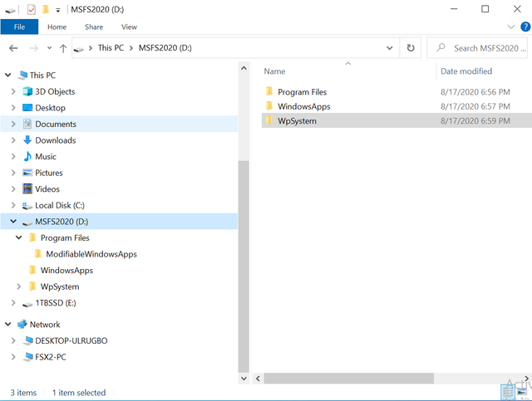Screen dimensions: 532x401
Task: Select Desktop in the navigation pane
Action: (50, 108)
